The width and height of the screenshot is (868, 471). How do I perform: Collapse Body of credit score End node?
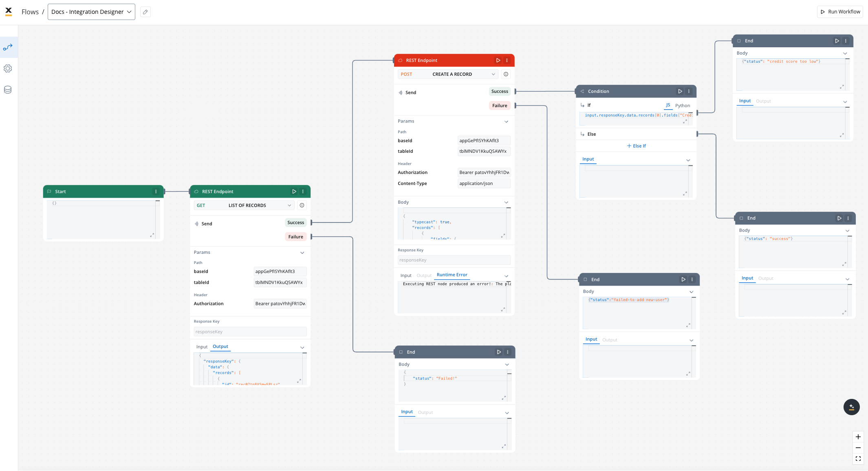(x=845, y=53)
